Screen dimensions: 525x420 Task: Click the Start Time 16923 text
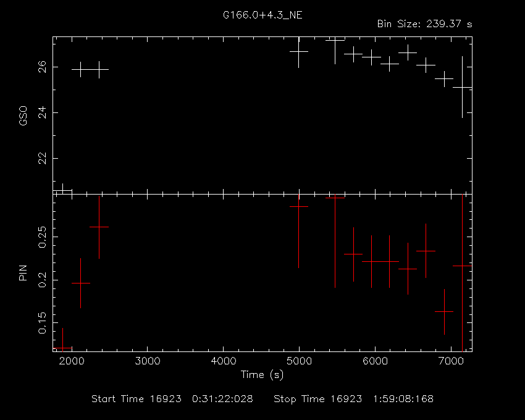point(136,399)
